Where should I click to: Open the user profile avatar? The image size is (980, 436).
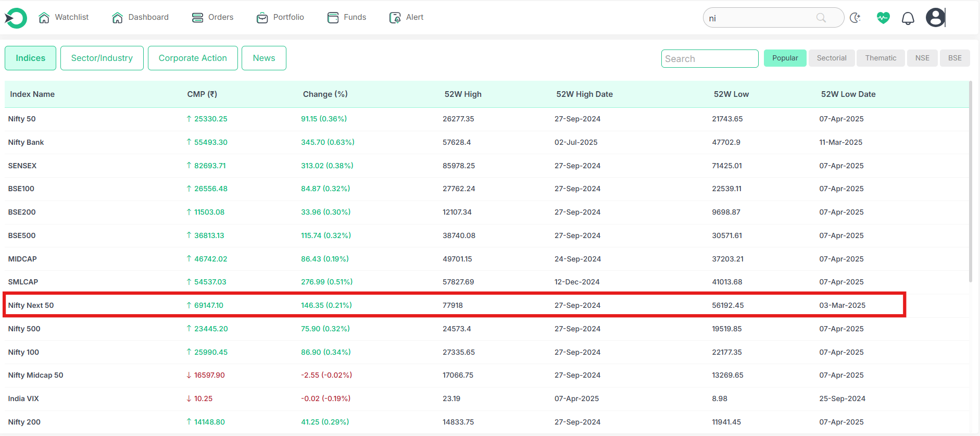click(x=935, y=18)
